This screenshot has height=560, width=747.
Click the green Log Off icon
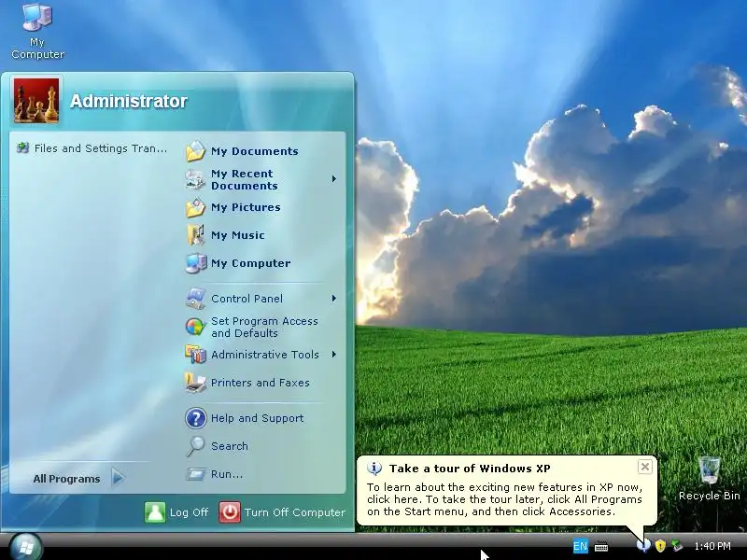(155, 512)
